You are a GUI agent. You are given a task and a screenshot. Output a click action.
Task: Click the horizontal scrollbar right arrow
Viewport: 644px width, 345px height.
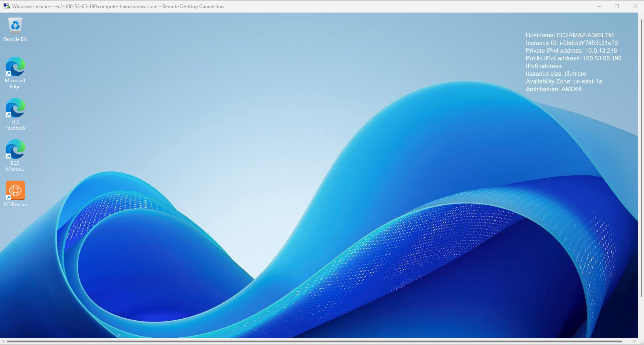pos(635,341)
